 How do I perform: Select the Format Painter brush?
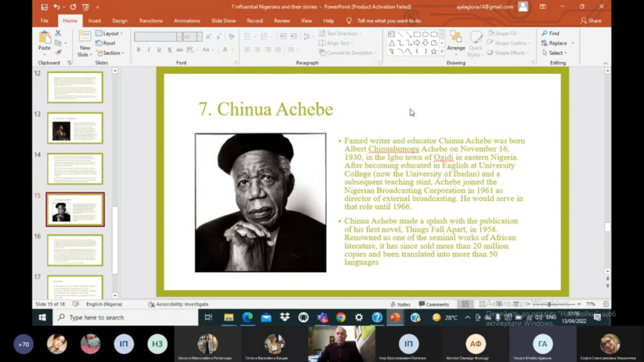(58, 52)
